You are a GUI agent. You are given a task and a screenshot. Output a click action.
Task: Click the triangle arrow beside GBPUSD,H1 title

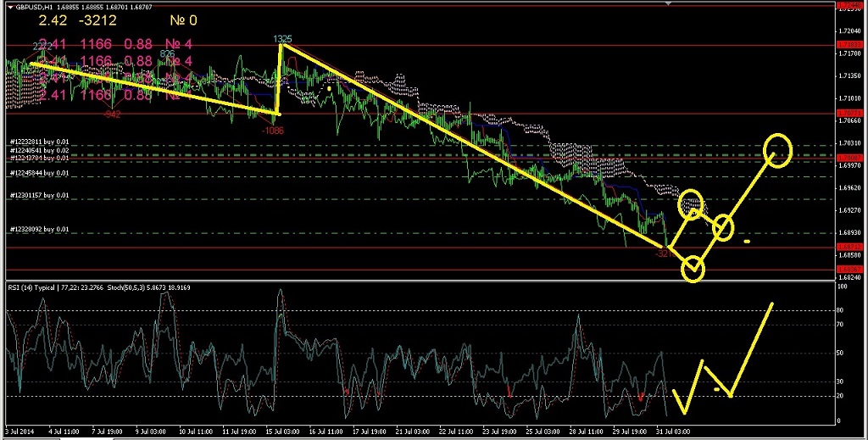click(9, 6)
